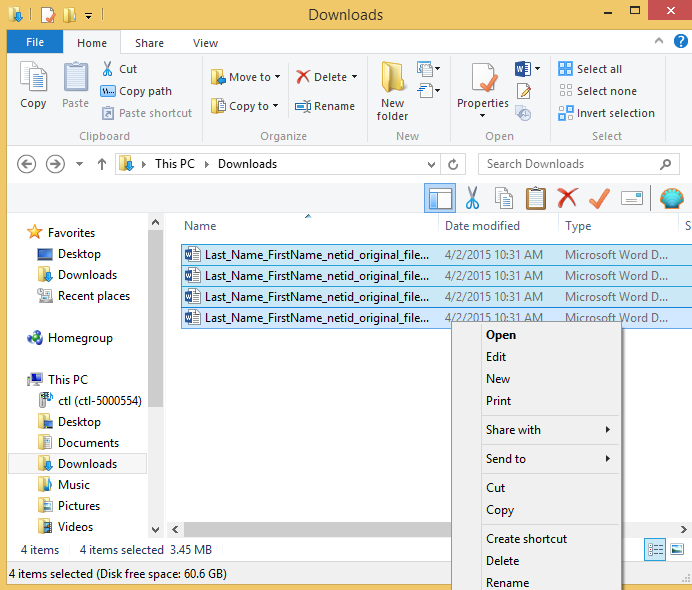Switch to large thumbnails view in the status bar
This screenshot has width=692, height=590.
click(x=677, y=549)
